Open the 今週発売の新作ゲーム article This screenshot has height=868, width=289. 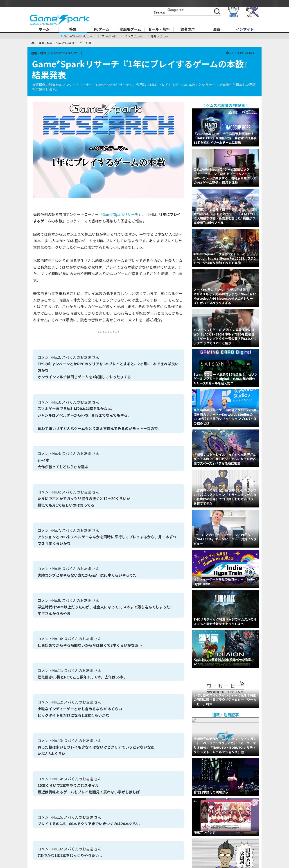[x=225, y=737]
